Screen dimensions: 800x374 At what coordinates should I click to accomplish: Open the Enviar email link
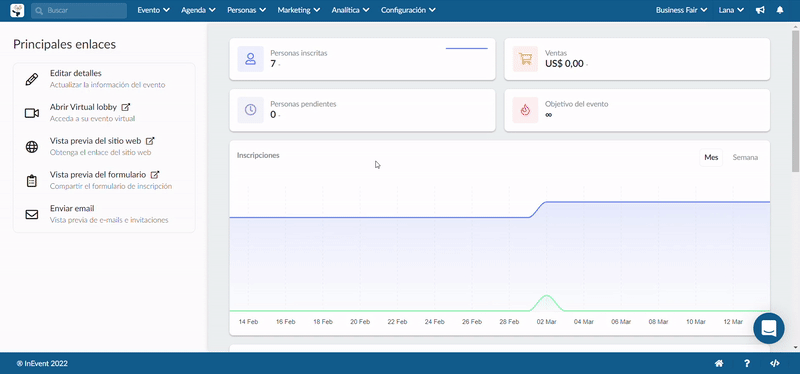click(x=72, y=209)
